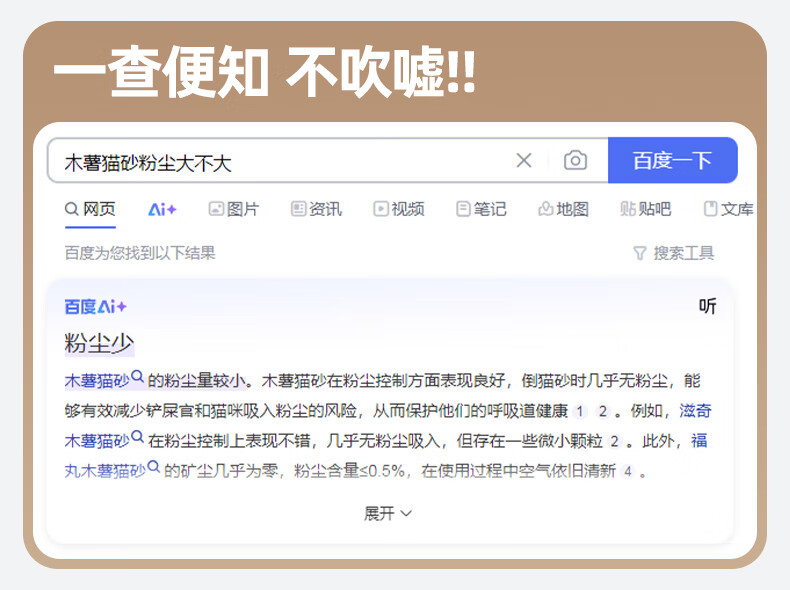Click the 粉尘少 answer heading
The width and height of the screenshot is (790, 590).
tap(99, 344)
